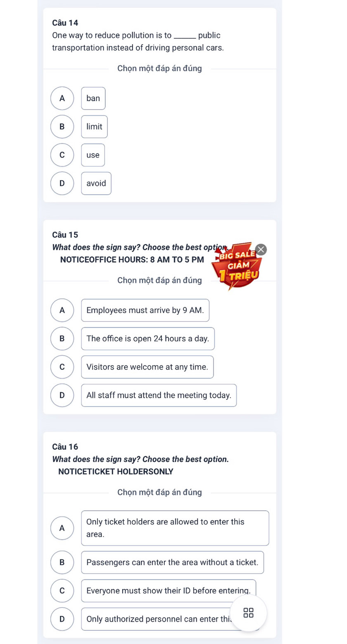Select radio option D for question 14

(62, 183)
